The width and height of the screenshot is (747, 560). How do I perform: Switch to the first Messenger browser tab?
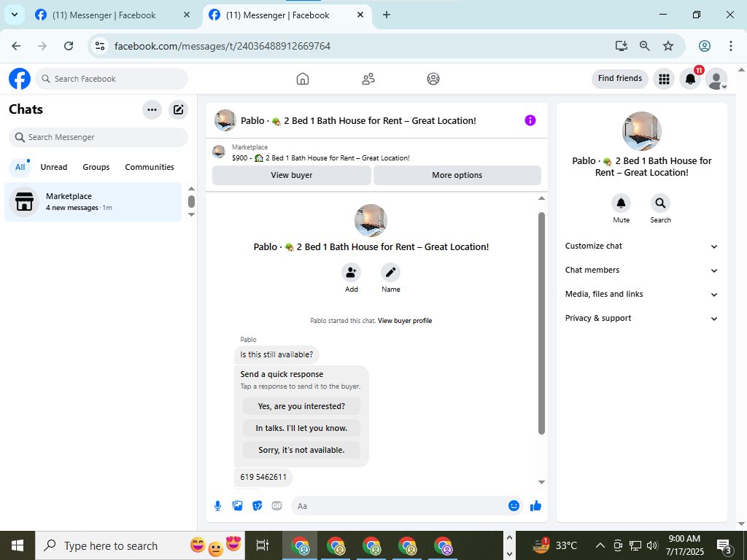point(112,15)
